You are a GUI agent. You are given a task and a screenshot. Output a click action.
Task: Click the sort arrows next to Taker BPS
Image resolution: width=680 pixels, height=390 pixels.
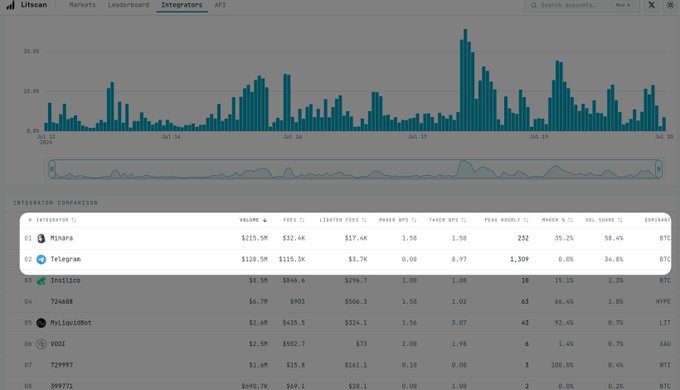pos(464,220)
